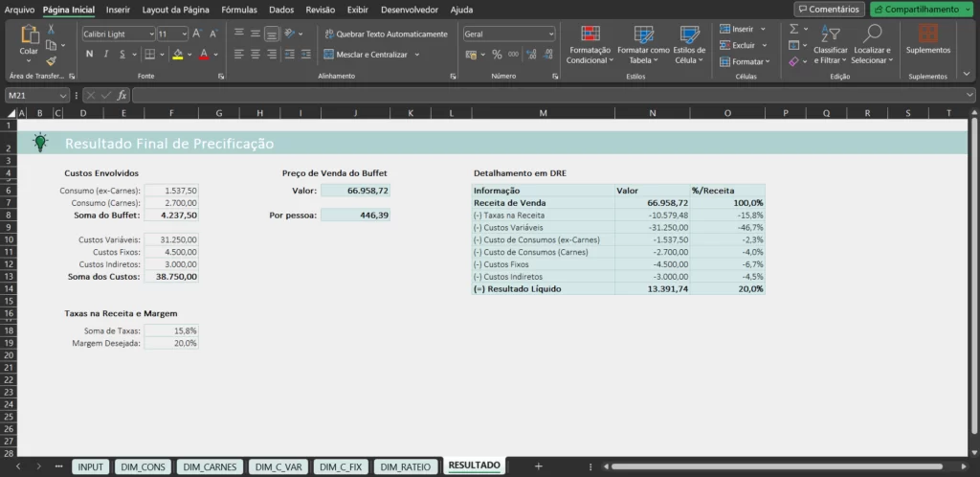This screenshot has width=980, height=477.
Task: Decrease indent using the indent icon
Action: [x=289, y=55]
